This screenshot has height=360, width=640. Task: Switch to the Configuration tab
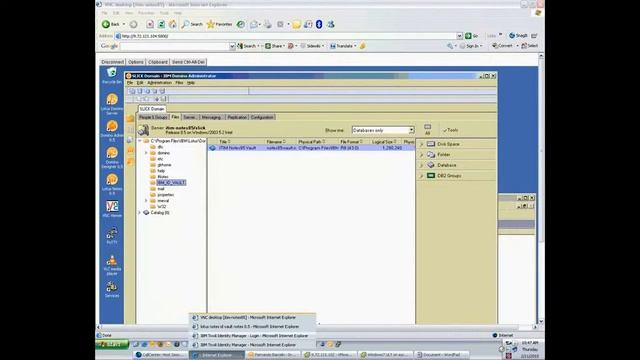pyautogui.click(x=262, y=117)
